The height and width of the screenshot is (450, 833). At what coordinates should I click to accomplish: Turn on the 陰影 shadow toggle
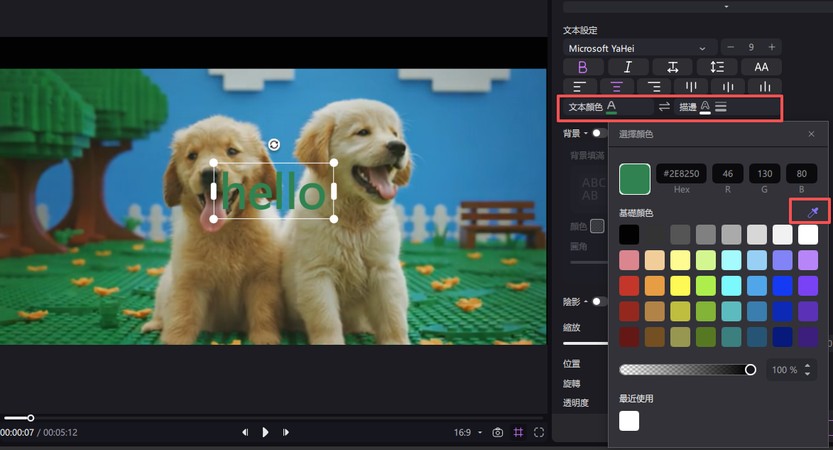coord(598,301)
